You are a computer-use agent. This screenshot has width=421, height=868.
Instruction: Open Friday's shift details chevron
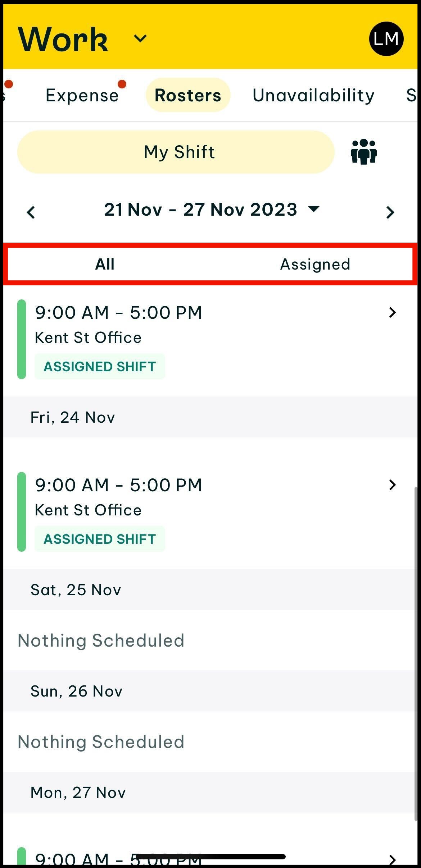[392, 485]
